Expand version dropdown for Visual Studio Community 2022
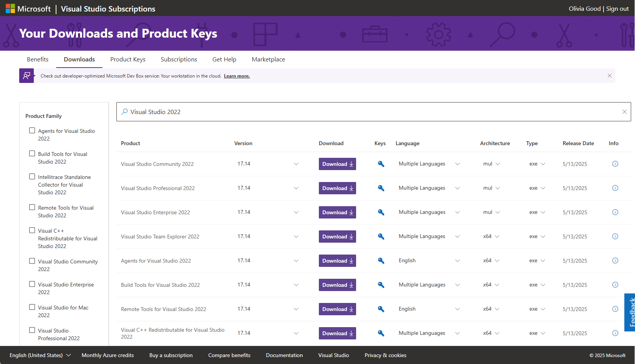The height and width of the screenshot is (364, 635). (x=296, y=164)
